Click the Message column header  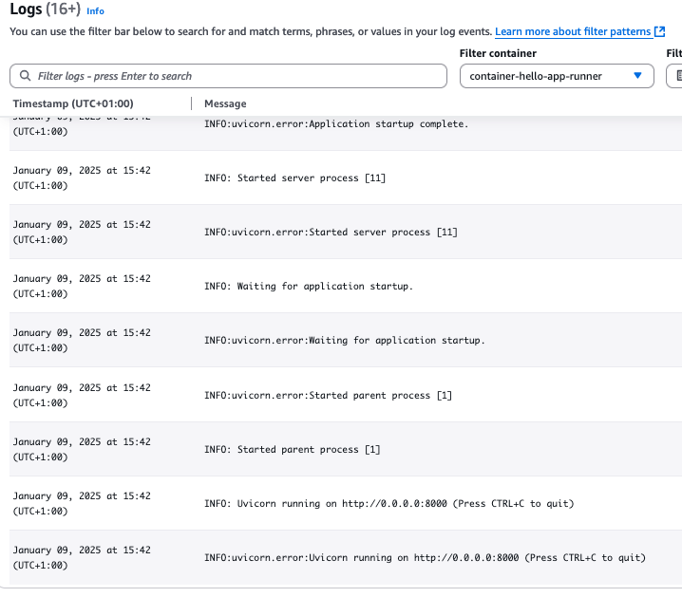click(225, 103)
